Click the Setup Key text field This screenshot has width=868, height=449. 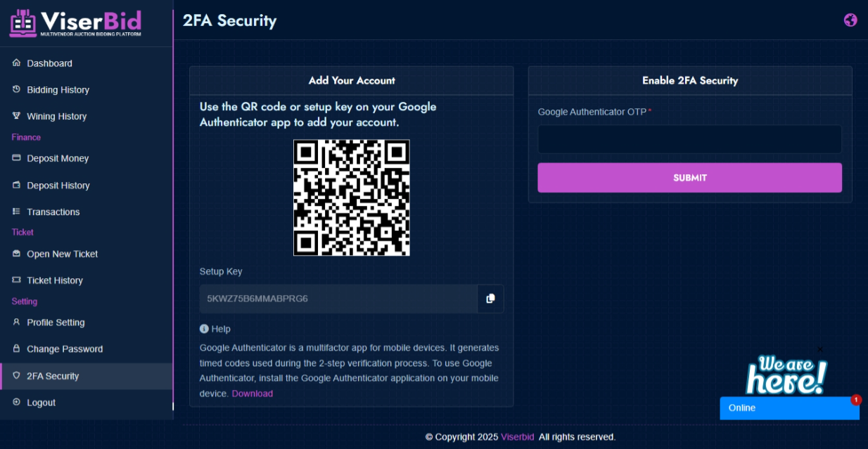(x=338, y=299)
